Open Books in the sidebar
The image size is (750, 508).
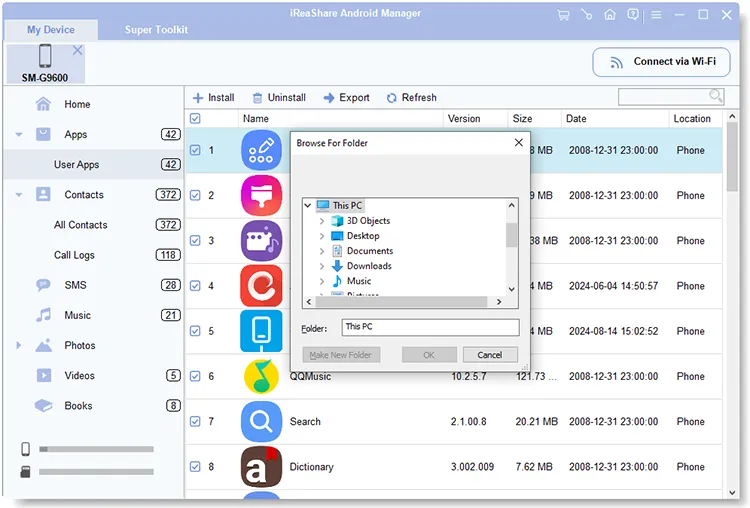point(78,406)
